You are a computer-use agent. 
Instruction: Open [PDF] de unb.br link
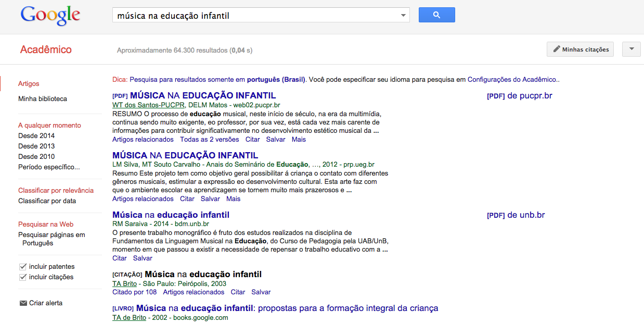(516, 215)
